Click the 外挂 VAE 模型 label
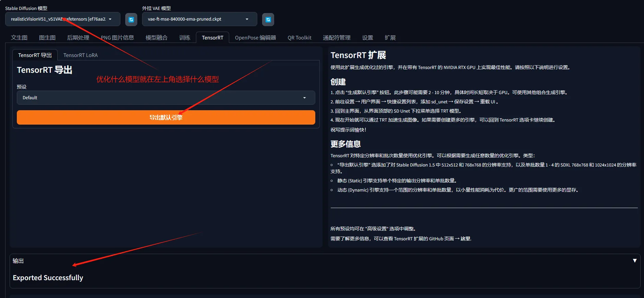Viewport: 644px width, 298px height. click(x=156, y=8)
